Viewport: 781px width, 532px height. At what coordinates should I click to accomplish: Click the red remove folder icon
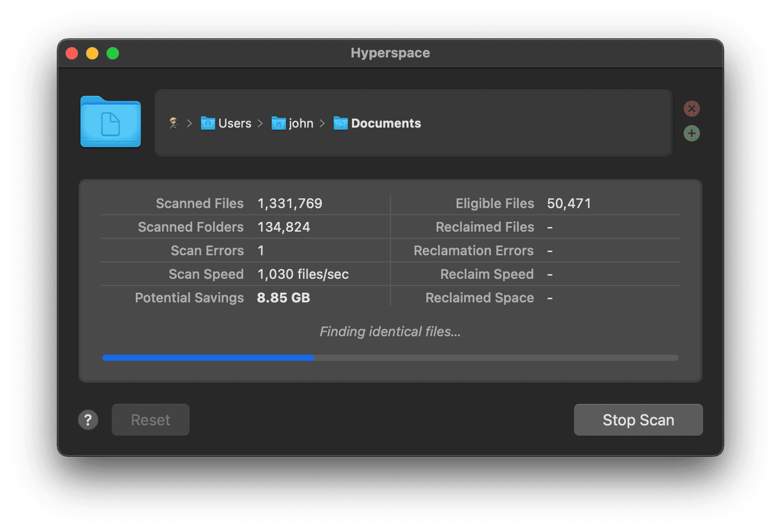691,109
